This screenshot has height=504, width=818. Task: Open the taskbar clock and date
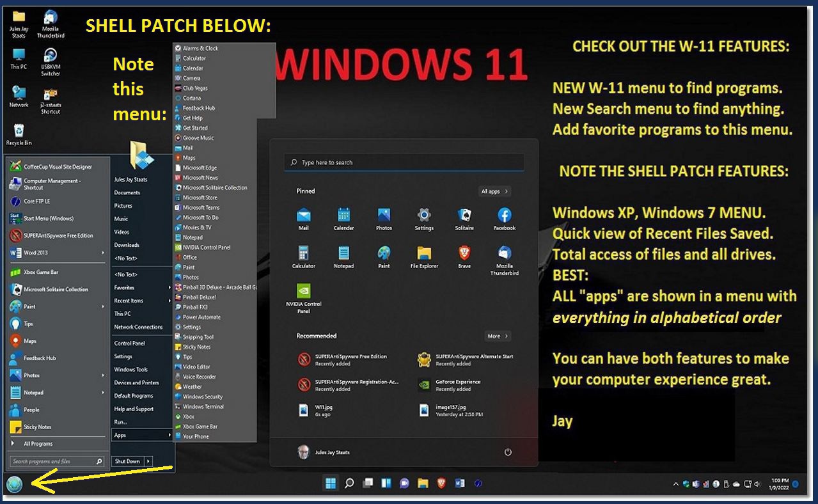click(x=780, y=484)
